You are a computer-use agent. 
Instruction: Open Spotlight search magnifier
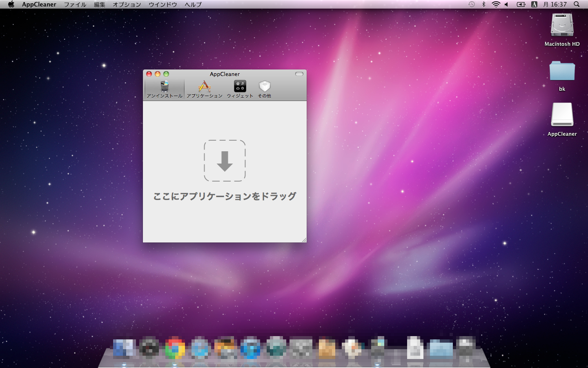click(577, 4)
